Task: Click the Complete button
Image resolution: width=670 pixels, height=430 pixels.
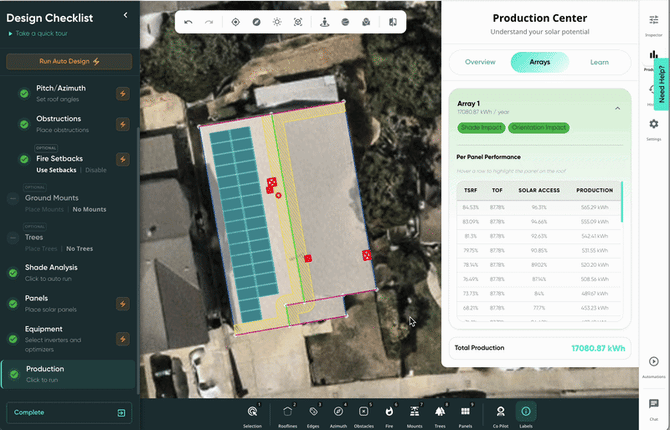Action: click(69, 412)
